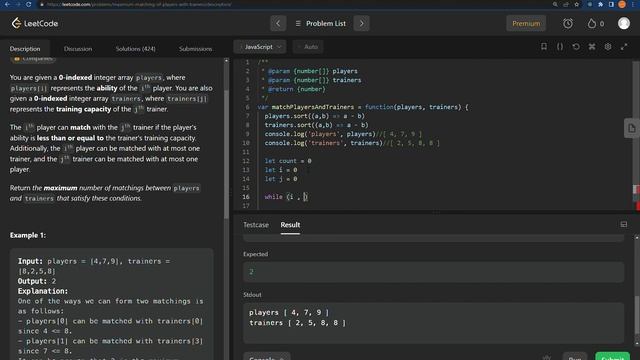Click the 'let j = 0' code line
The image size is (640, 360).
point(280,179)
